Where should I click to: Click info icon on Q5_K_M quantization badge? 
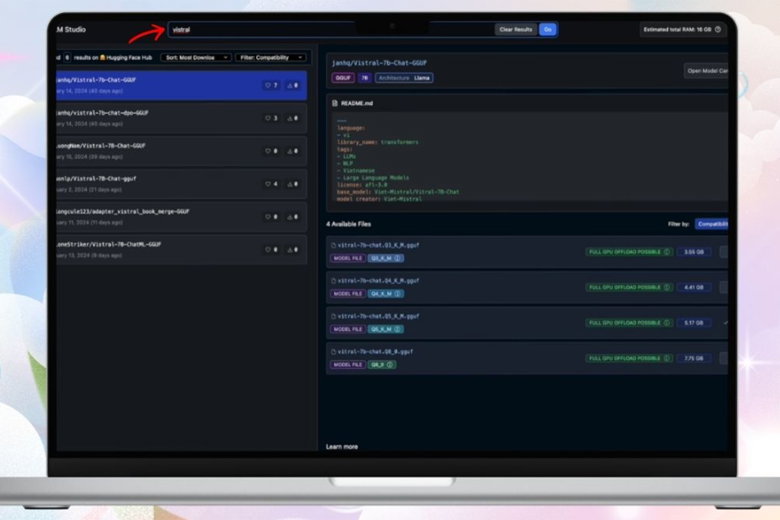point(398,329)
